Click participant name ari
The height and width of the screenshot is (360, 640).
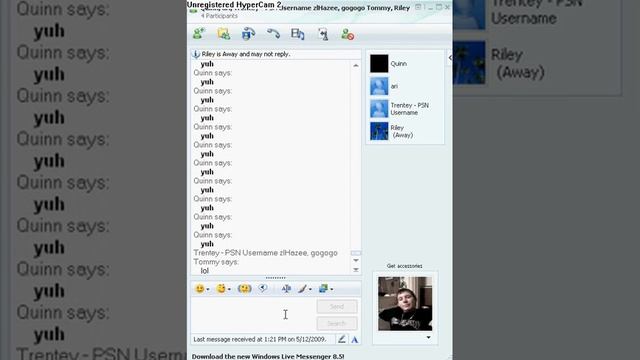tap(394, 86)
